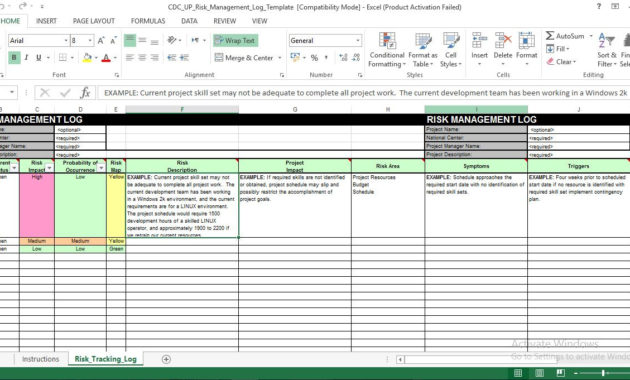Open Format cells menu
Viewport: 630px width, 380px height.
pos(526,50)
